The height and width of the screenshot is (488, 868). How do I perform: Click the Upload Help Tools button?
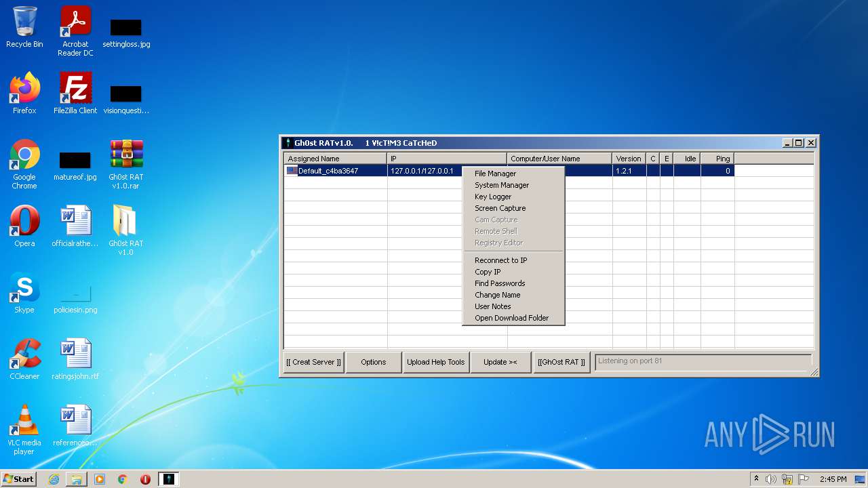point(436,362)
